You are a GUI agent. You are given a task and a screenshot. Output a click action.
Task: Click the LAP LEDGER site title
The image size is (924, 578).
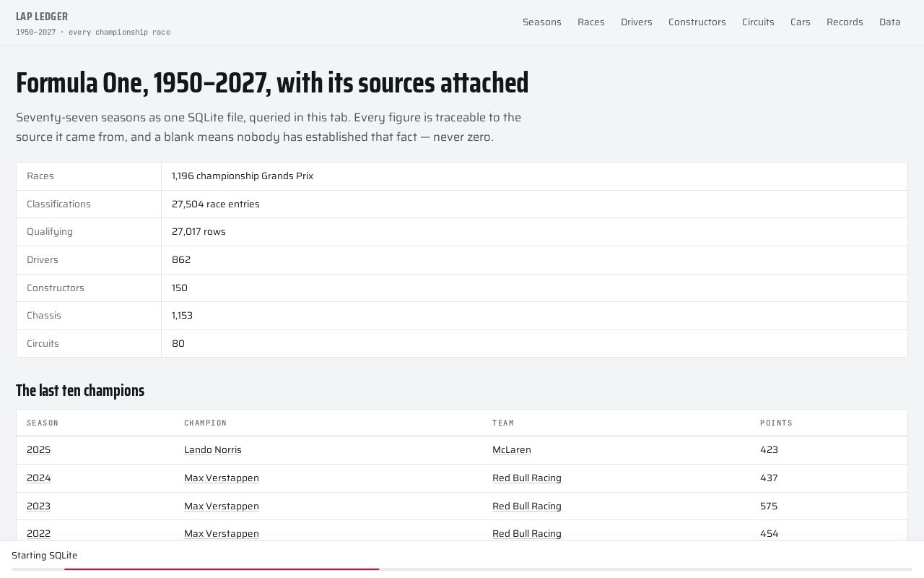(42, 17)
